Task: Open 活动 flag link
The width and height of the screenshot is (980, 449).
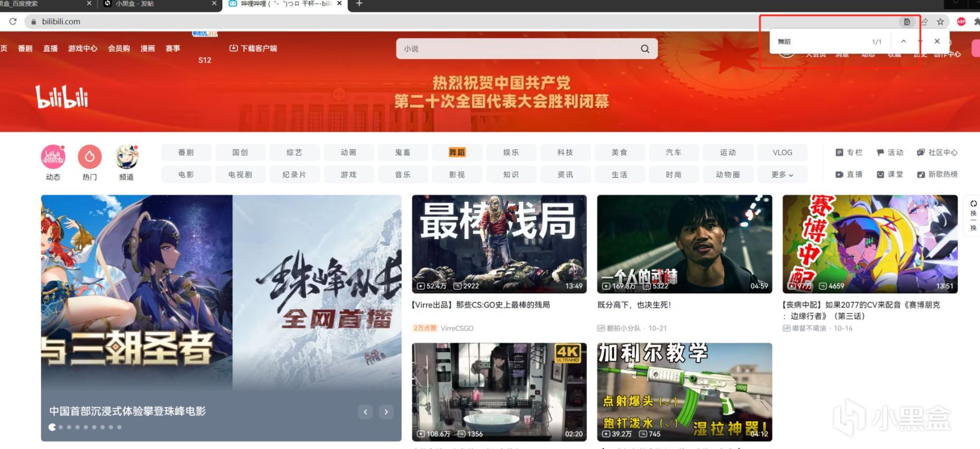Action: [890, 153]
